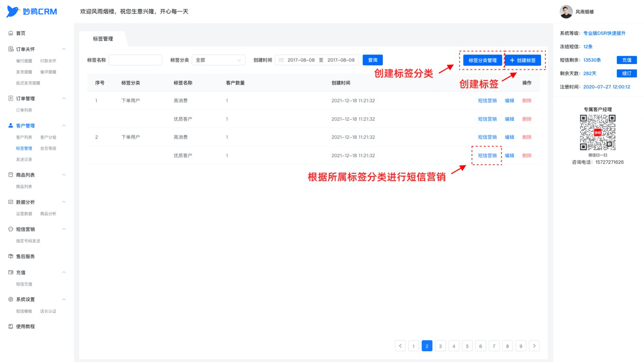The image size is (644, 362).
Task: Collapse the 订单管理 section chevron
Action: coord(64,98)
